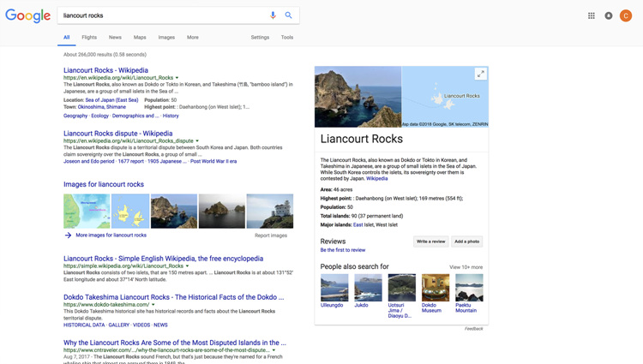Click Add a photo button
This screenshot has height=364, width=643.
[x=466, y=242]
